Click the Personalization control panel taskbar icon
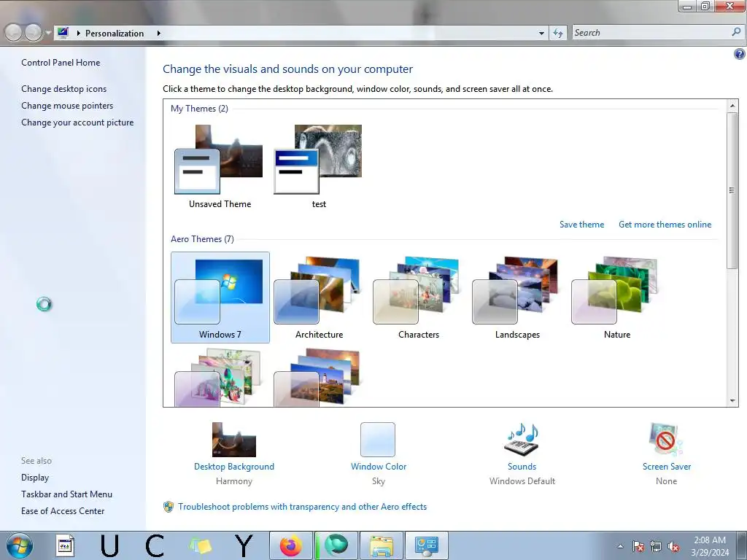The width and height of the screenshot is (747, 560). pos(426,545)
